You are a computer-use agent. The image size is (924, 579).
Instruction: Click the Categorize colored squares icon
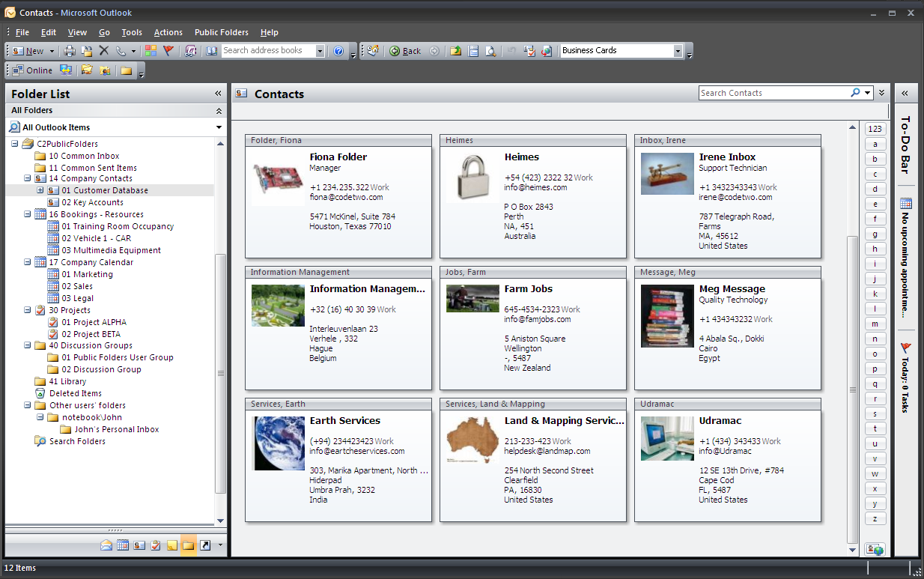coord(151,51)
